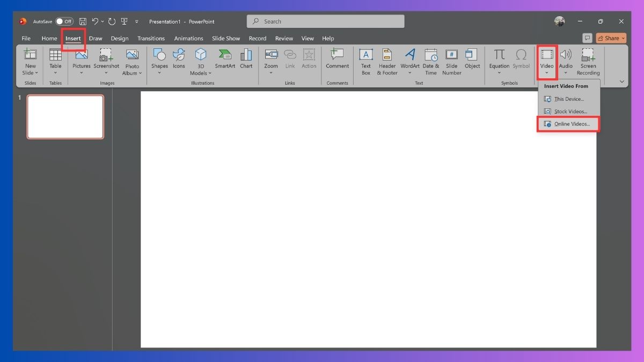This screenshot has width=644, height=362.
Task: Insert a Chart onto the slide
Action: coord(246,59)
